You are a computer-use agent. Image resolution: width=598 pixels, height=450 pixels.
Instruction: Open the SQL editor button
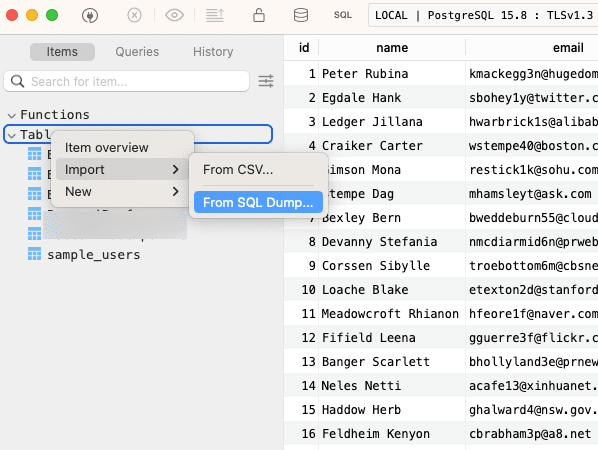tap(342, 15)
